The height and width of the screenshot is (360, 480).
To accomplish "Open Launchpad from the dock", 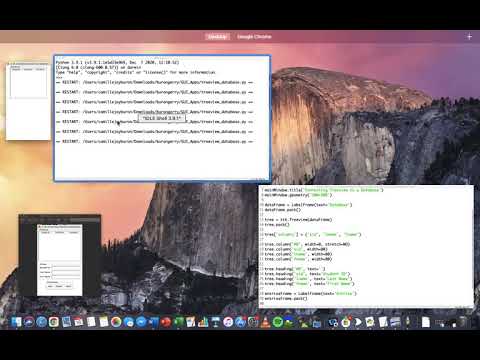I will (29, 322).
